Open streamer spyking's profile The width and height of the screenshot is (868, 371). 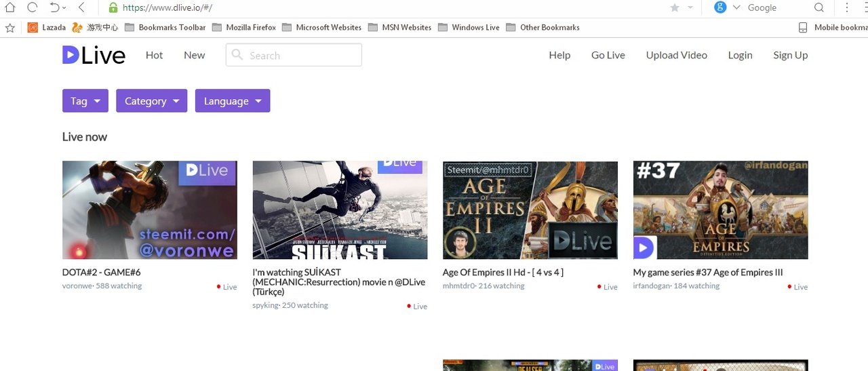tap(265, 306)
